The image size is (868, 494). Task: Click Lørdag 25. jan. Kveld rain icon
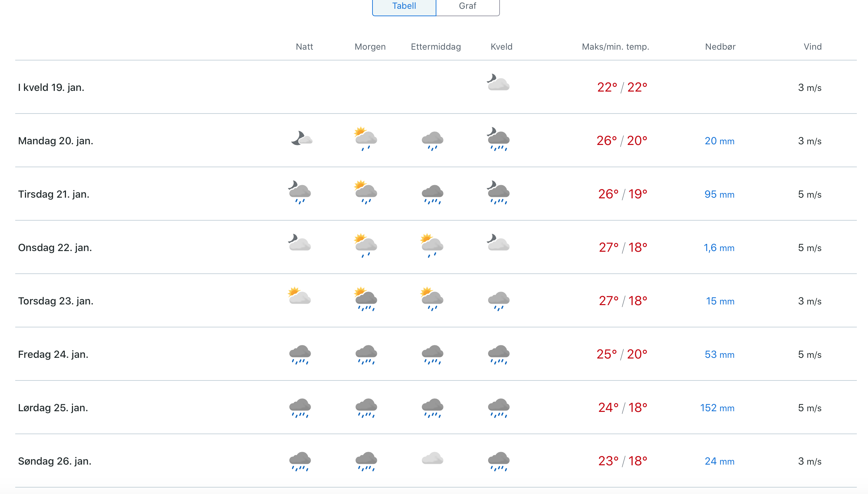(499, 408)
